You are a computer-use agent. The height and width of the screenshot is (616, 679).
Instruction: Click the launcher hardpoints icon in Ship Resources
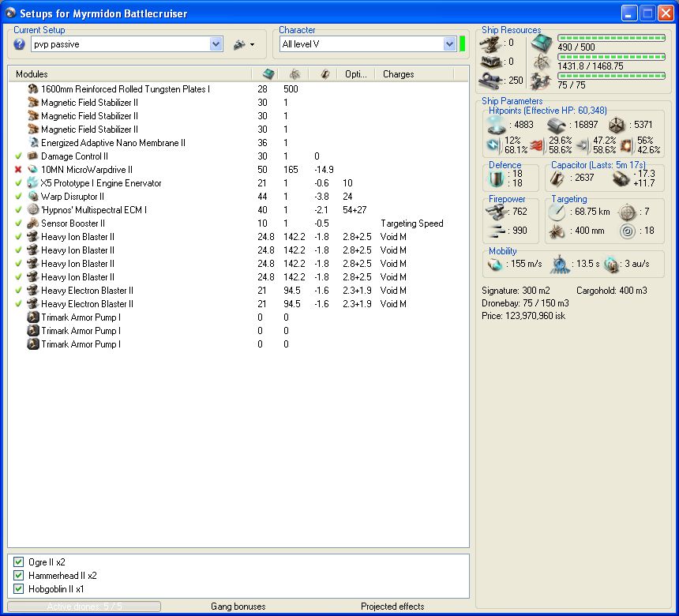click(x=491, y=62)
